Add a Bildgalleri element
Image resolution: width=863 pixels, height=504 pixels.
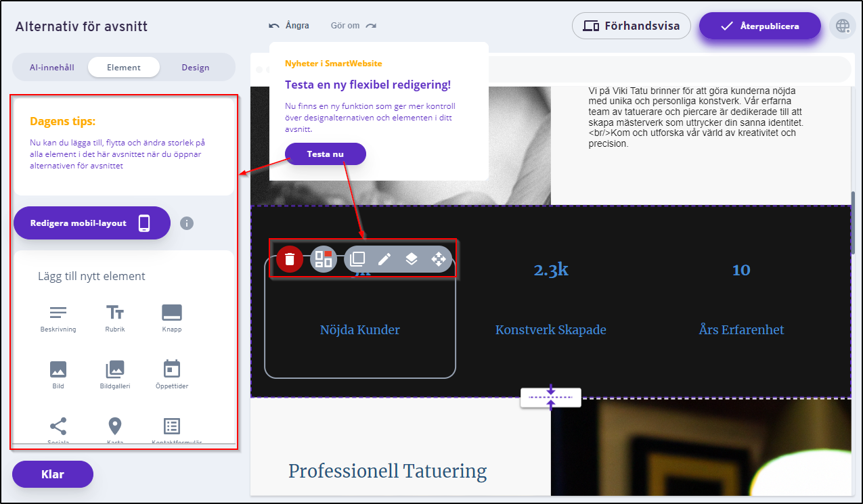click(115, 375)
